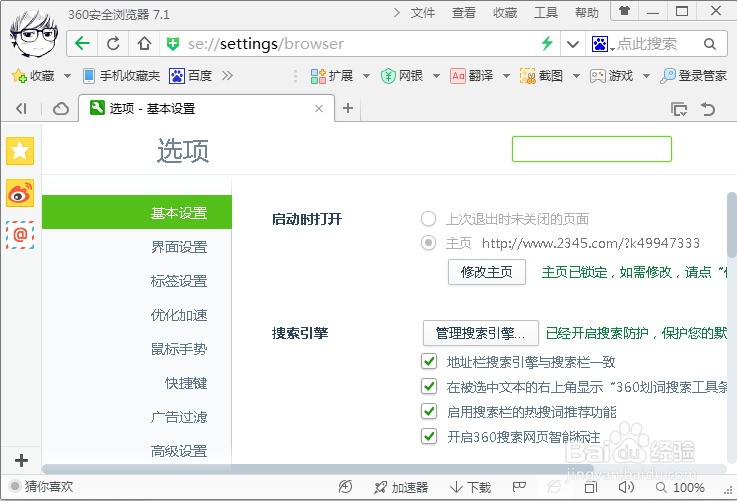Open the 文件 menu
Viewport: 737px width, 501px height.
(x=423, y=13)
